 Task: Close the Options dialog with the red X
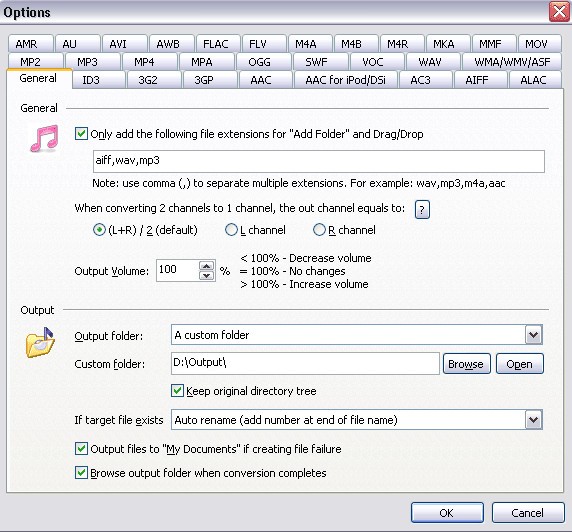pyautogui.click(x=559, y=12)
